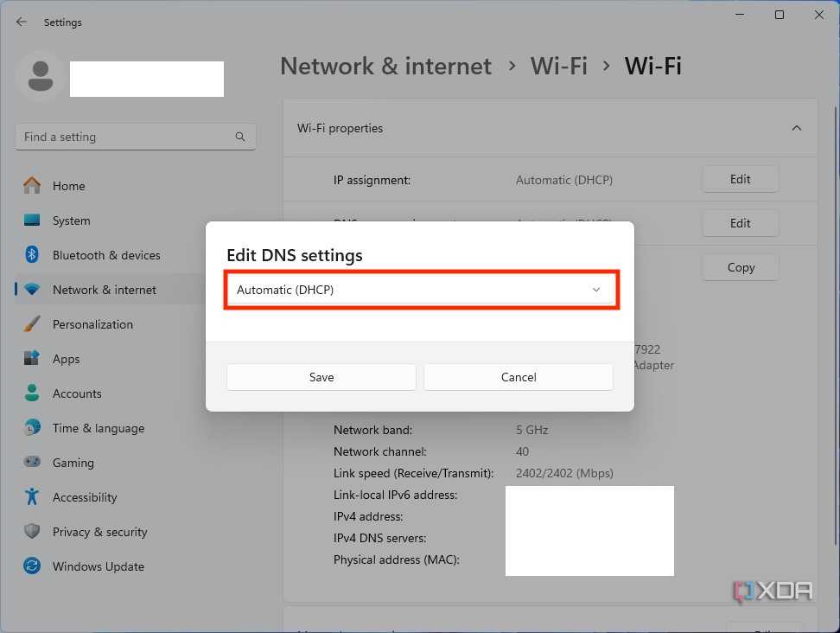Viewport: 840px width, 633px height.
Task: Click the Privacy shield icon
Action: pyautogui.click(x=32, y=531)
